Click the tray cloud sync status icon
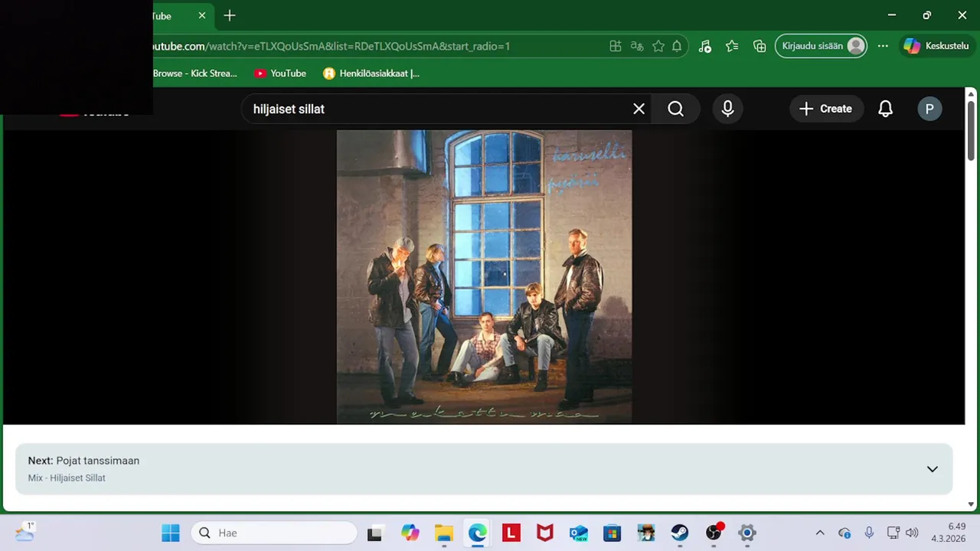This screenshot has width=980, height=551. (844, 533)
